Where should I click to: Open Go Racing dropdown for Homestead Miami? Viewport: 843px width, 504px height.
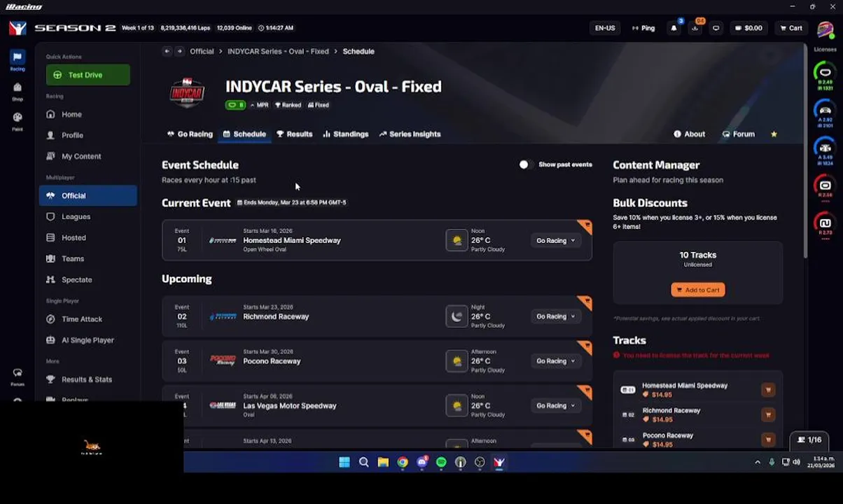coord(555,240)
